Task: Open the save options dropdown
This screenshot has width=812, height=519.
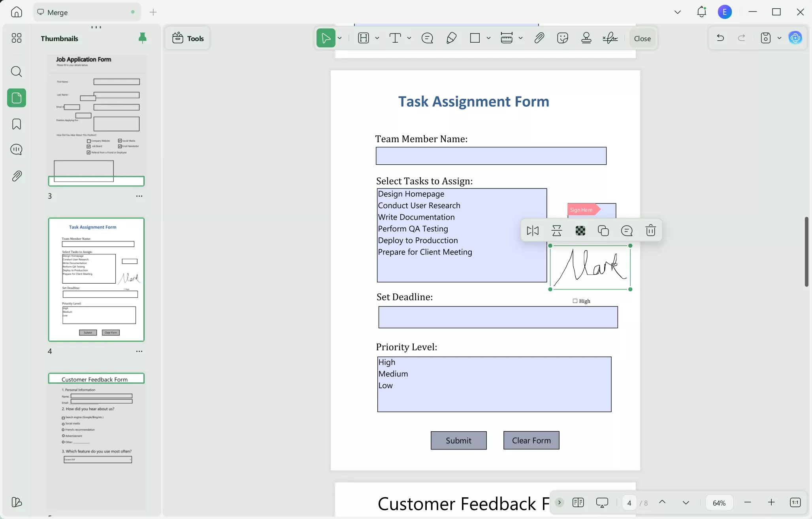Action: pos(778,38)
